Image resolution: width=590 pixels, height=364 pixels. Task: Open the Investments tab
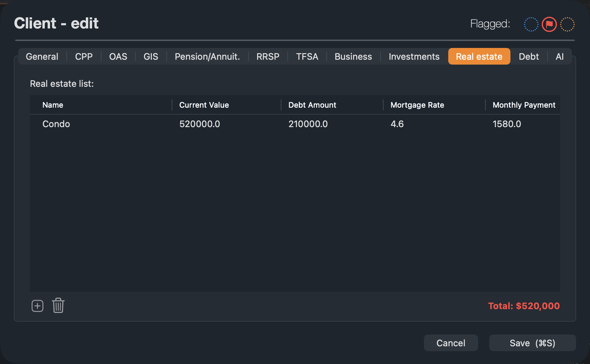(x=414, y=57)
